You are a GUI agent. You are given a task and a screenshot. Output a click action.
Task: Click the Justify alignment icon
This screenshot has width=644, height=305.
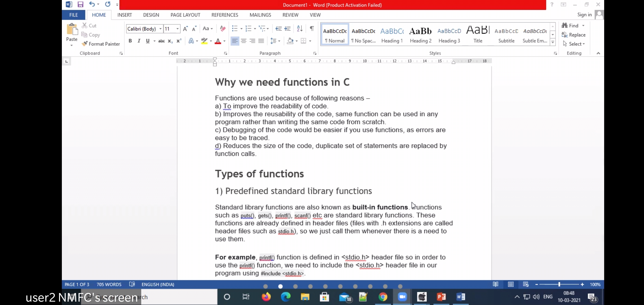261,41
